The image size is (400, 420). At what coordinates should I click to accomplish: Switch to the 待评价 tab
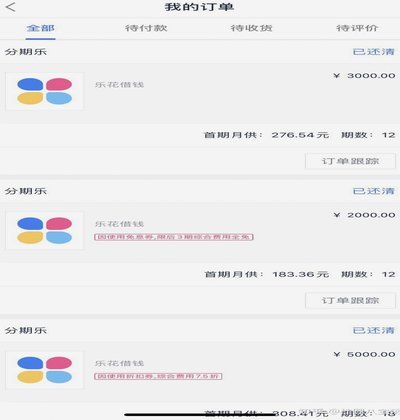tap(357, 28)
